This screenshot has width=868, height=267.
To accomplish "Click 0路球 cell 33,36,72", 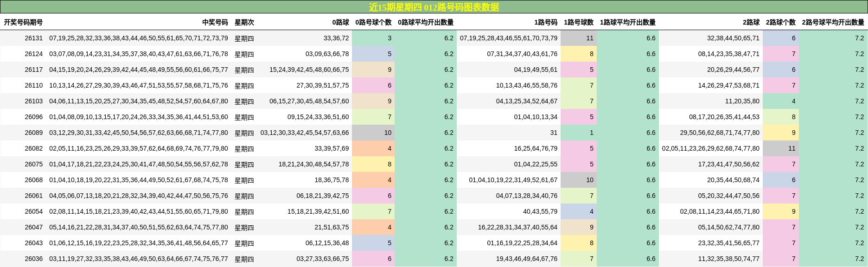I will [x=336, y=38].
